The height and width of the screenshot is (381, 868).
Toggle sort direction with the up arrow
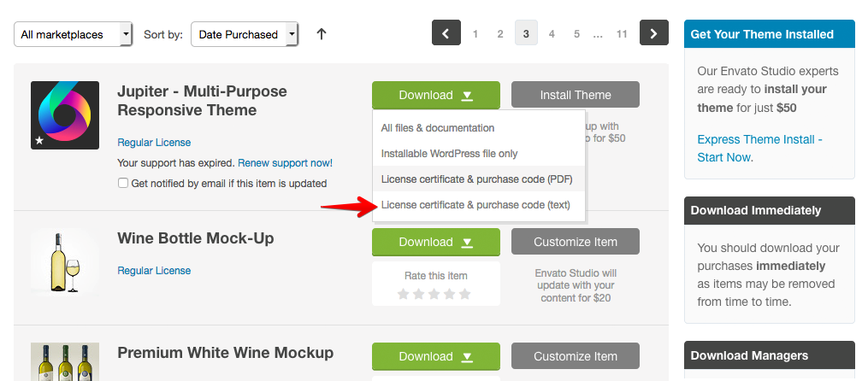[x=321, y=34]
